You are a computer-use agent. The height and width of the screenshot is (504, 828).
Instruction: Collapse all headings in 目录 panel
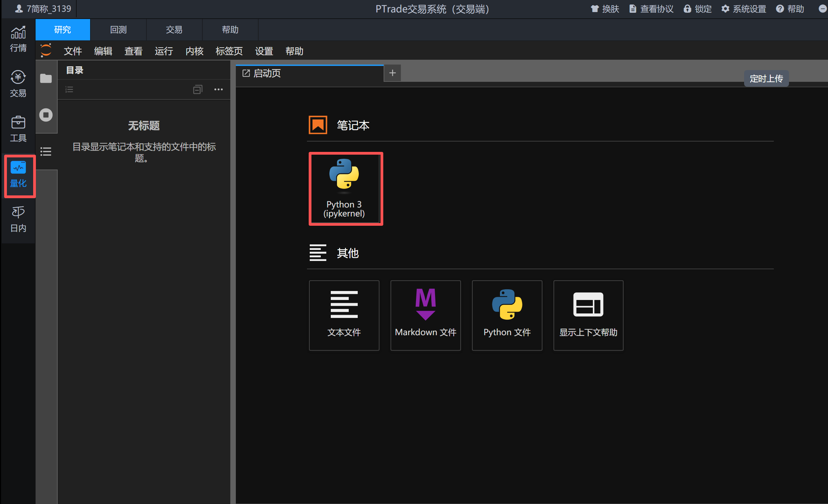[x=198, y=90]
